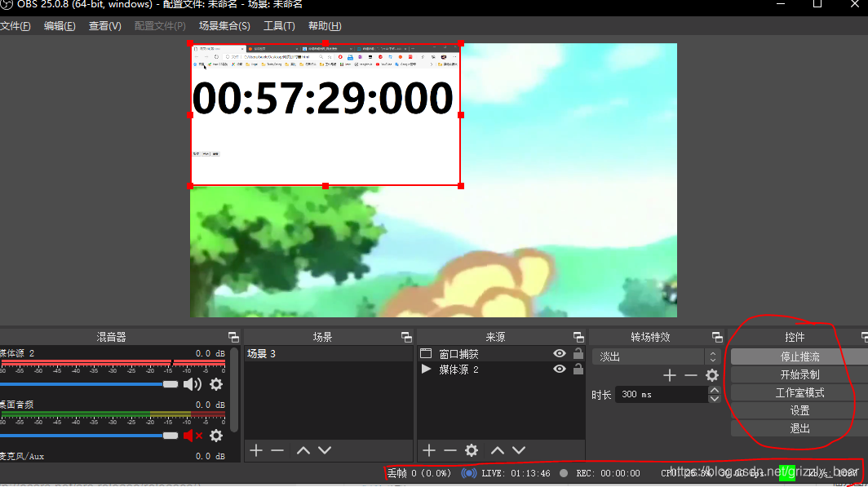Viewport: 868px width, 487px height.
Task: Toggle visibility eye for 媒体源 2 source
Action: pos(560,369)
